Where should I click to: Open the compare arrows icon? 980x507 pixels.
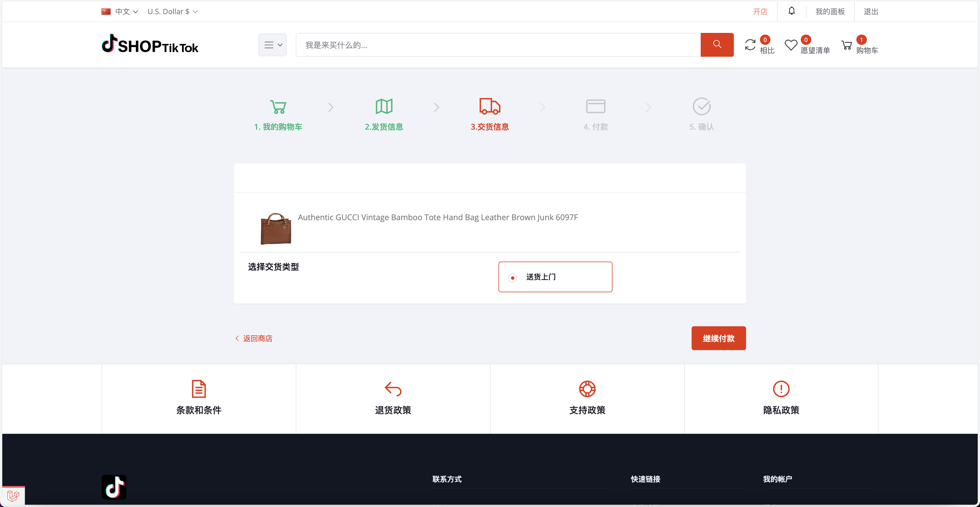[x=750, y=45]
